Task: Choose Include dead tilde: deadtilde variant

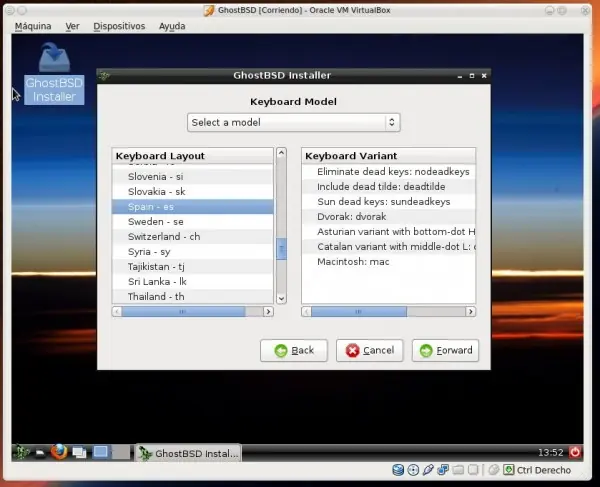Action: [x=388, y=187]
